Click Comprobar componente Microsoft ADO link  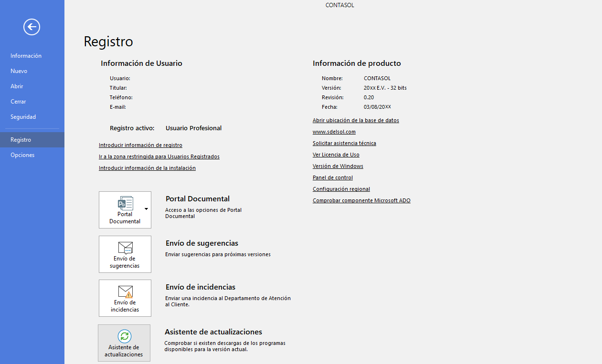coord(361,200)
